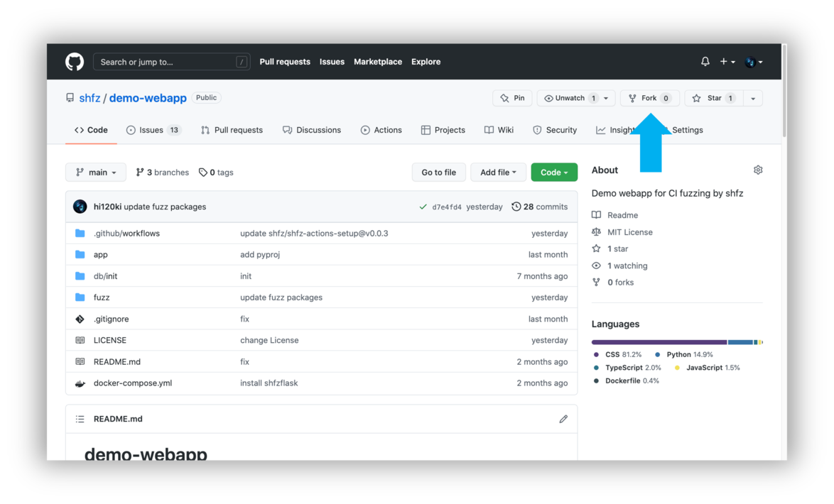Image resolution: width=834 pixels, height=504 pixels.
Task: View the 0 tags
Action: point(216,172)
